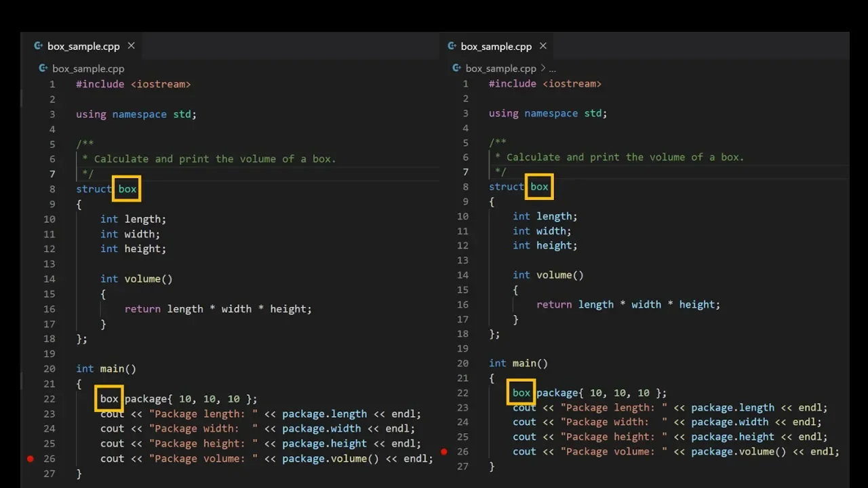The height and width of the screenshot is (488, 868).
Task: Click 'package{ 10, 10, 10 };' in right editor
Action: [602, 392]
